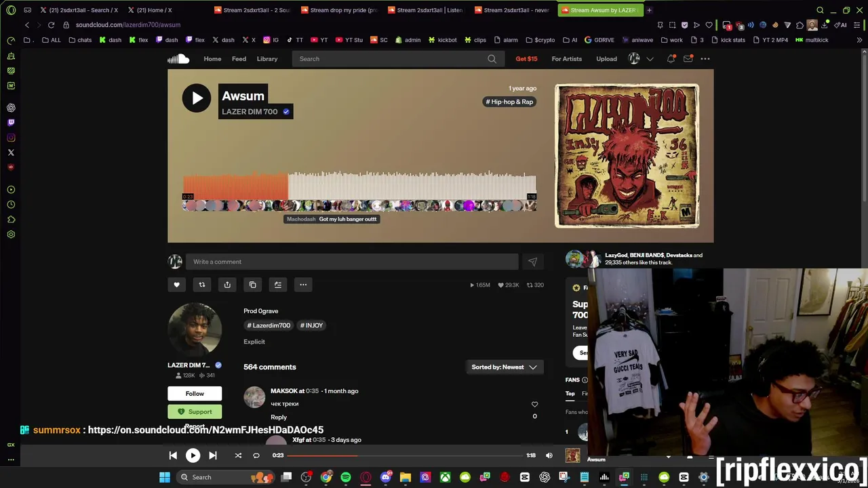Reply to MAKSOK's comment
The height and width of the screenshot is (488, 868).
[279, 418]
